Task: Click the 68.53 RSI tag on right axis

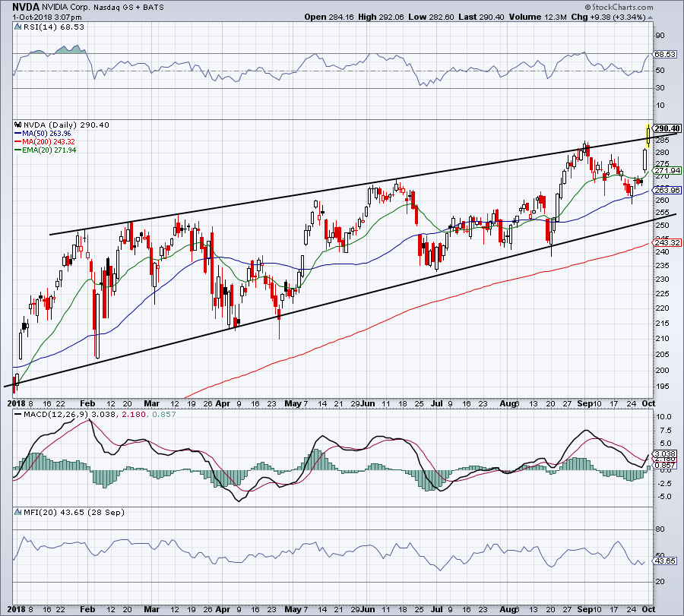Action: coord(665,55)
